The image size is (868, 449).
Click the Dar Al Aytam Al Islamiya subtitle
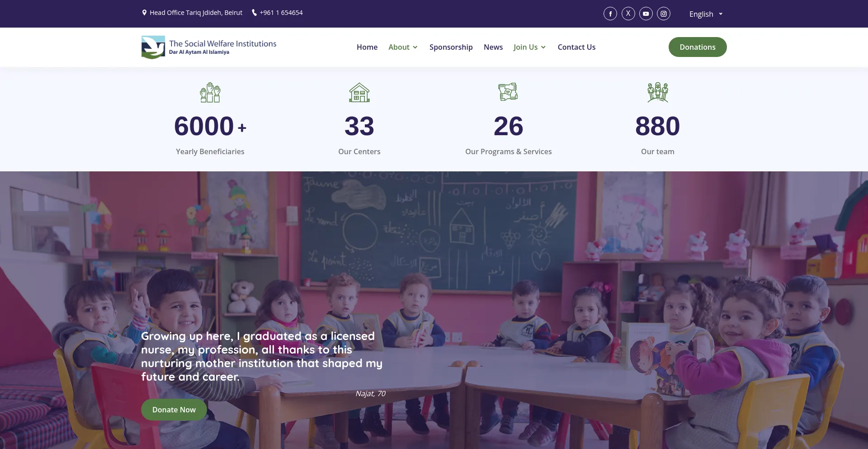(199, 52)
